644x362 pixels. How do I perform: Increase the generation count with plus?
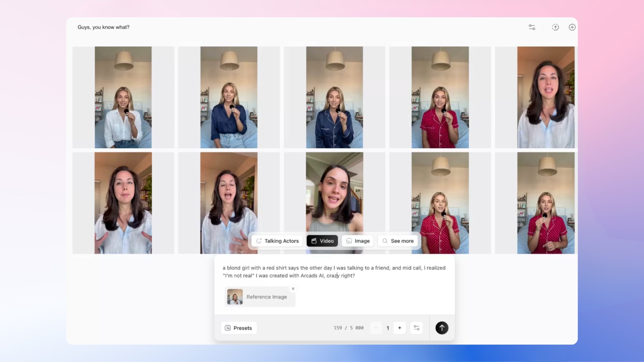[399, 328]
